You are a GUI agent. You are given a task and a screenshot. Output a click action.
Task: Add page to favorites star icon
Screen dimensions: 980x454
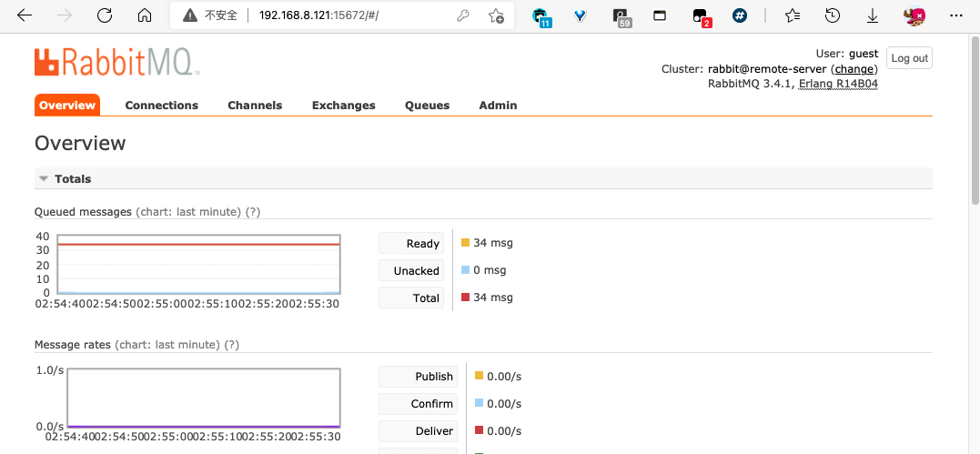pyautogui.click(x=496, y=15)
